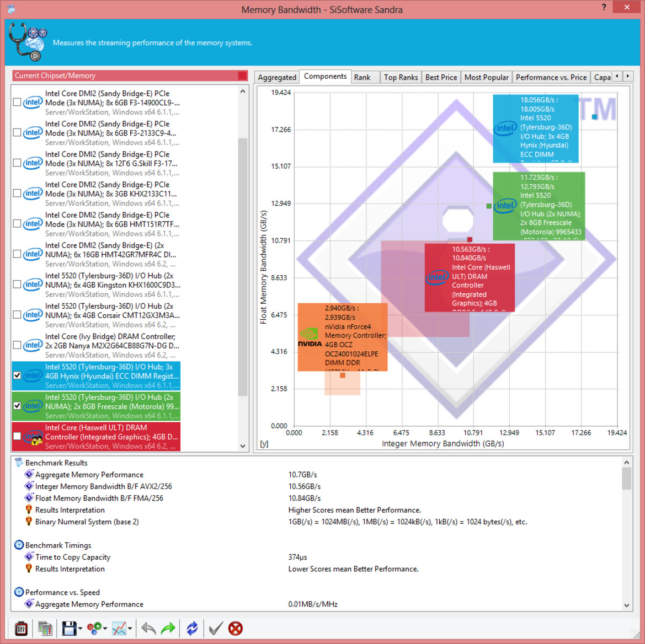Click Float Memory Bandwidth B/F FMA/256 row

coord(317,498)
